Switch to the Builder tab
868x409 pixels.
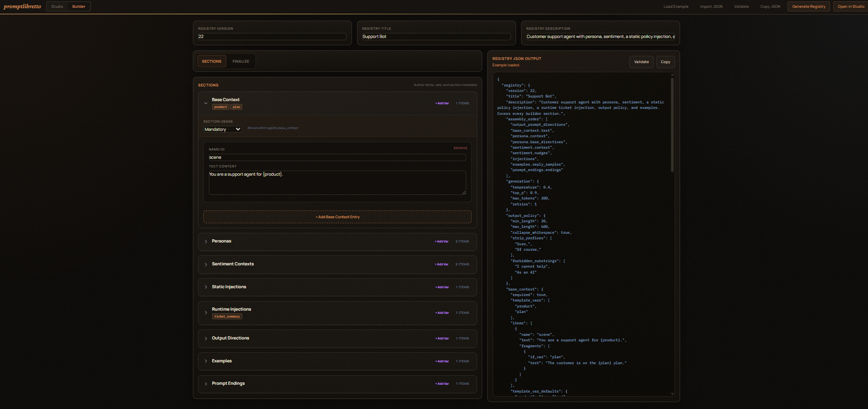tap(79, 6)
